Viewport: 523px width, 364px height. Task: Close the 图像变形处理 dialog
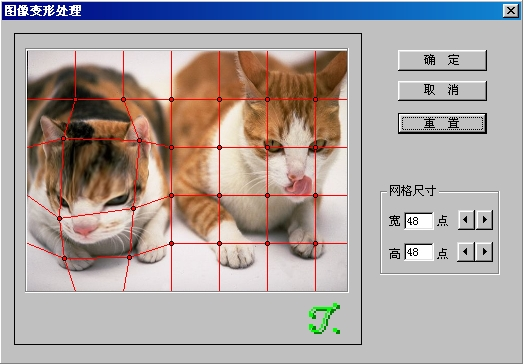tap(511, 11)
